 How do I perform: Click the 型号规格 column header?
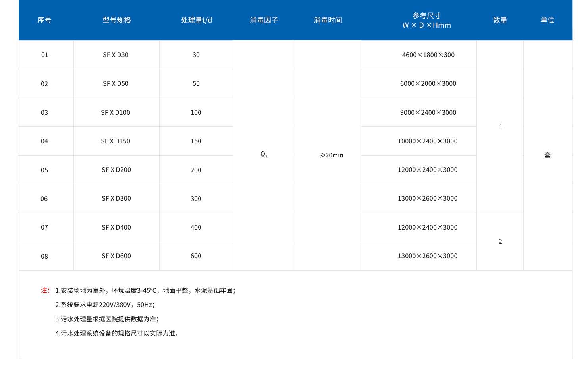[x=117, y=20]
